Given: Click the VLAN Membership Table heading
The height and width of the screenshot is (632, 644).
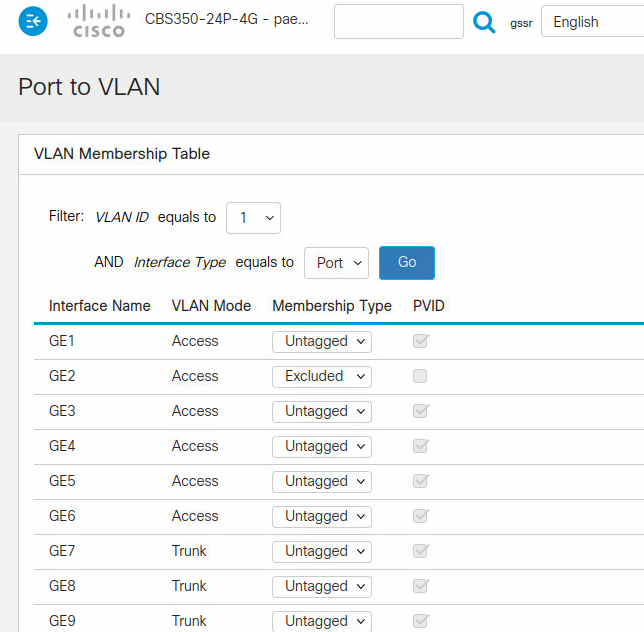Looking at the screenshot, I should 122,154.
